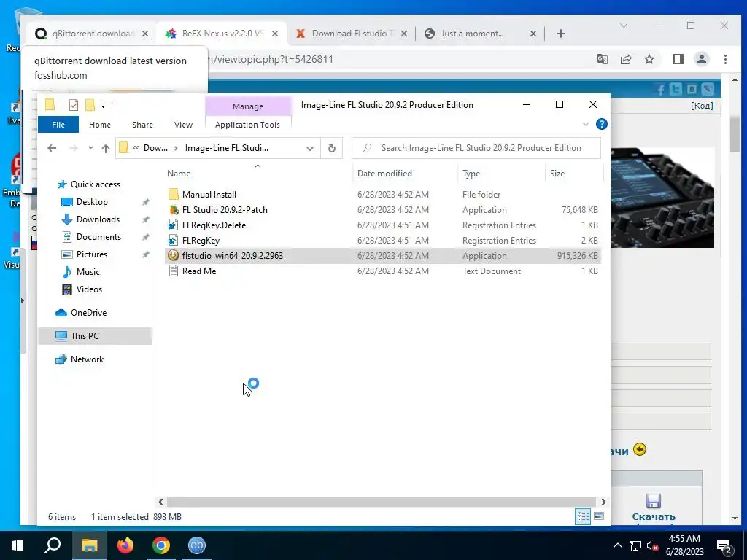This screenshot has width=747, height=560.
Task: Switch to Download Fl studio browser tab
Action: click(352, 34)
